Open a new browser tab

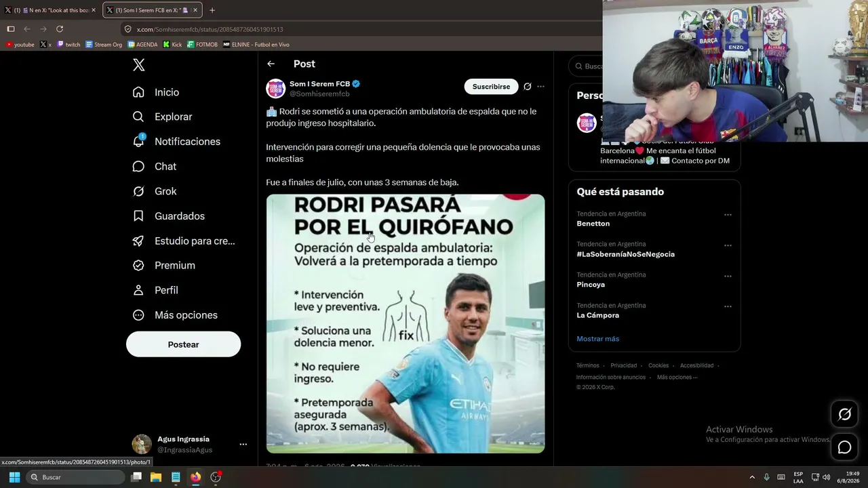point(212,10)
